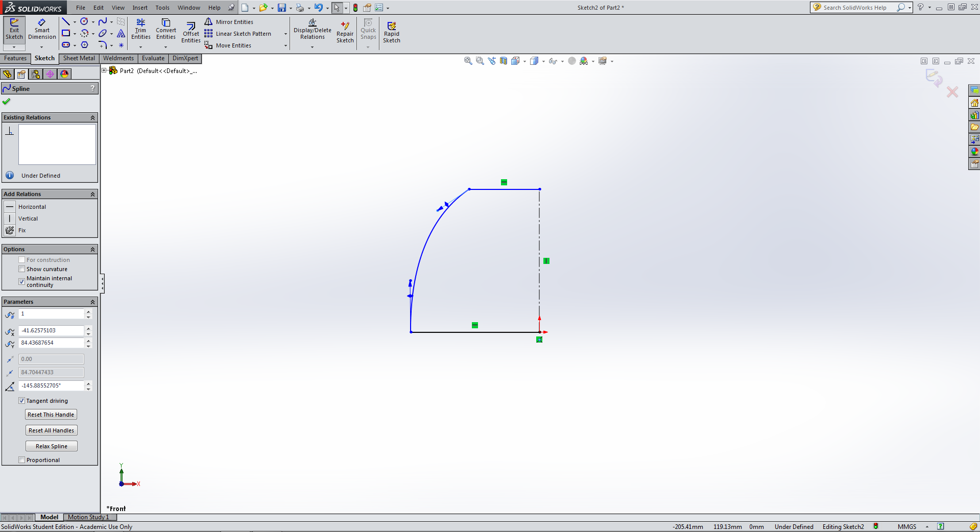Viewport: 980px width, 532px height.
Task: Click the X coordinate field -41.62575103
Action: [x=51, y=330]
